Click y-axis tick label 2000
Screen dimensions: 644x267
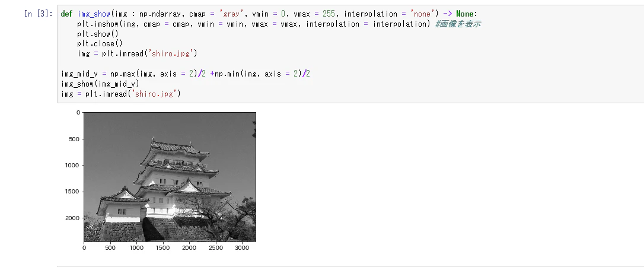click(73, 218)
